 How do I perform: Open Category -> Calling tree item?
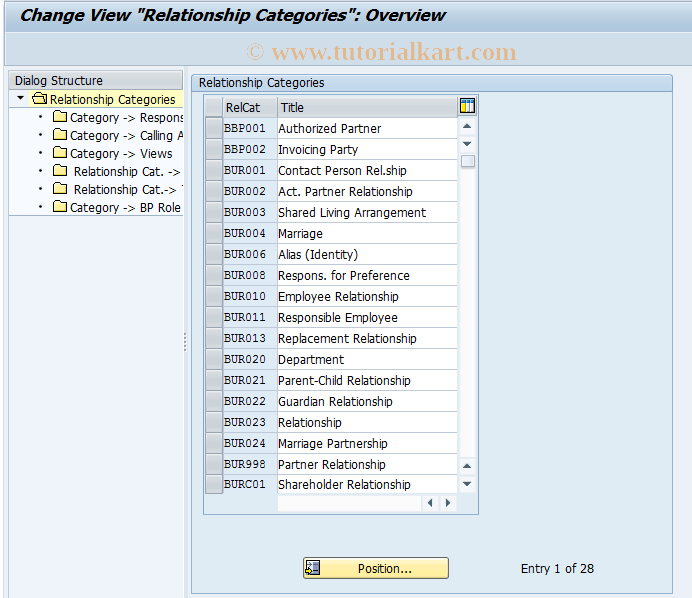tap(127, 135)
